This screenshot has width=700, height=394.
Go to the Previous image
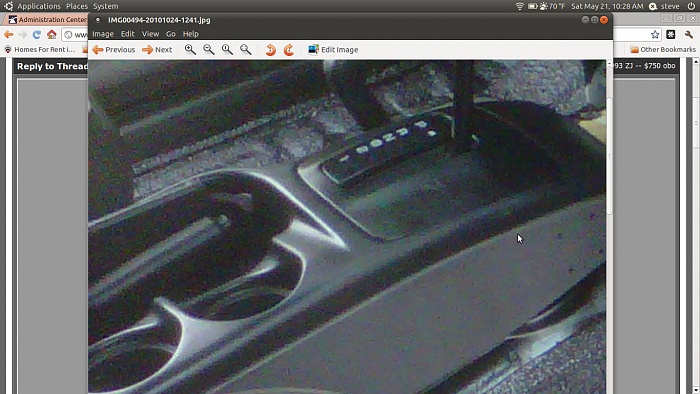(114, 50)
